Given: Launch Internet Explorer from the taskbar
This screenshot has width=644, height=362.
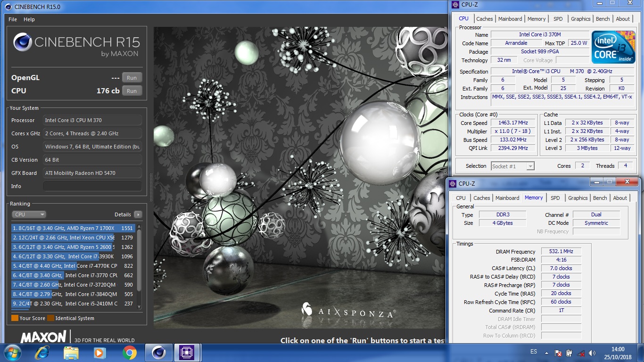Looking at the screenshot, I should pyautogui.click(x=42, y=353).
